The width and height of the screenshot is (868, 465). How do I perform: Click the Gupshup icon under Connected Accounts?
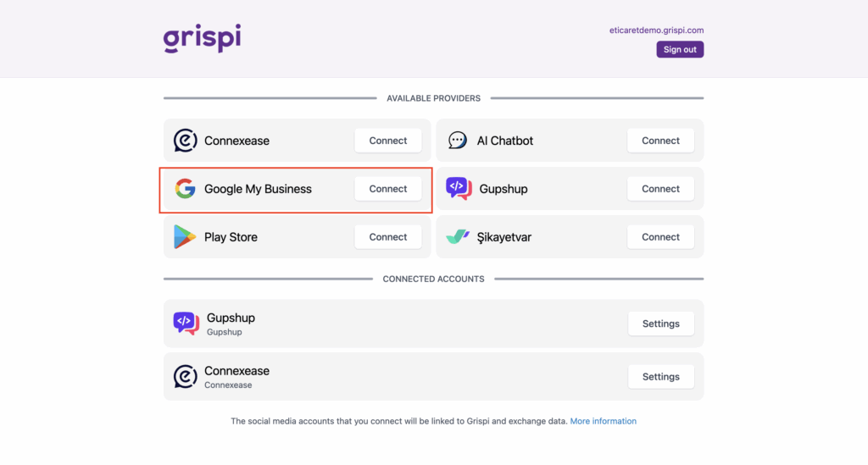[186, 324]
